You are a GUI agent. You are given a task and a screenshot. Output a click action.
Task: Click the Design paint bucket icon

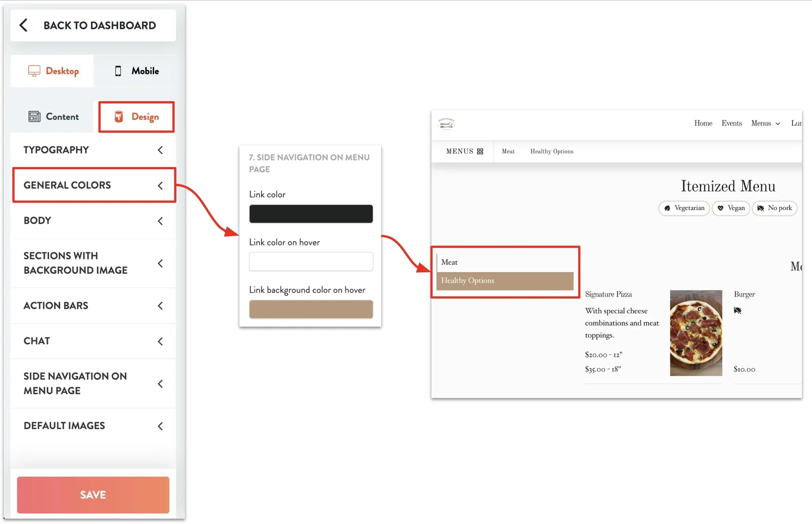119,117
